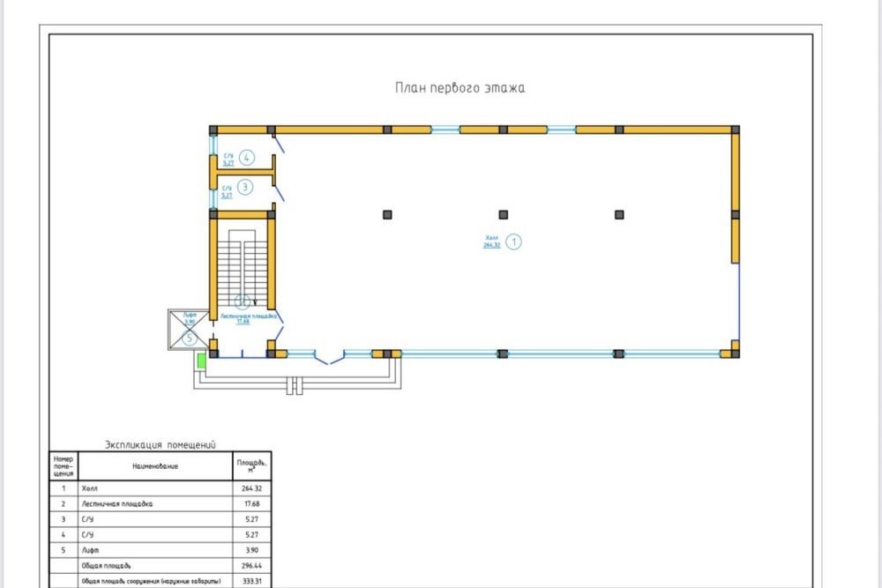Click the 'Общая площадь' row label
Viewport: 882px width, 588px height.
(108, 565)
